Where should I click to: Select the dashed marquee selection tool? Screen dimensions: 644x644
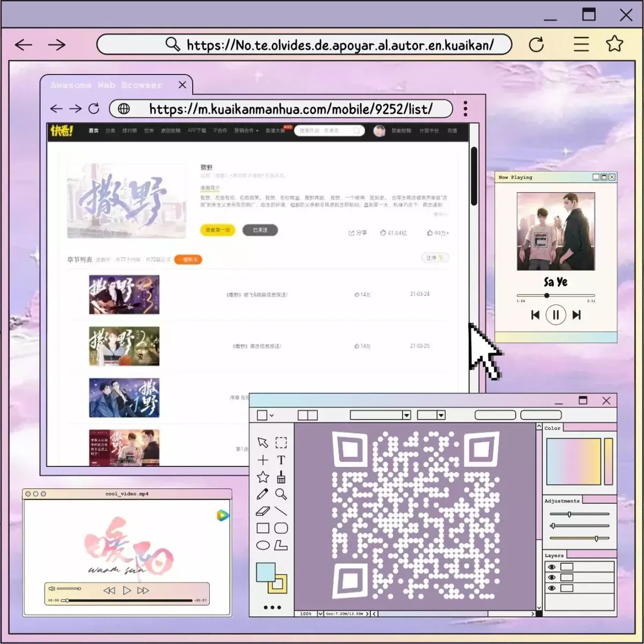[281, 442]
